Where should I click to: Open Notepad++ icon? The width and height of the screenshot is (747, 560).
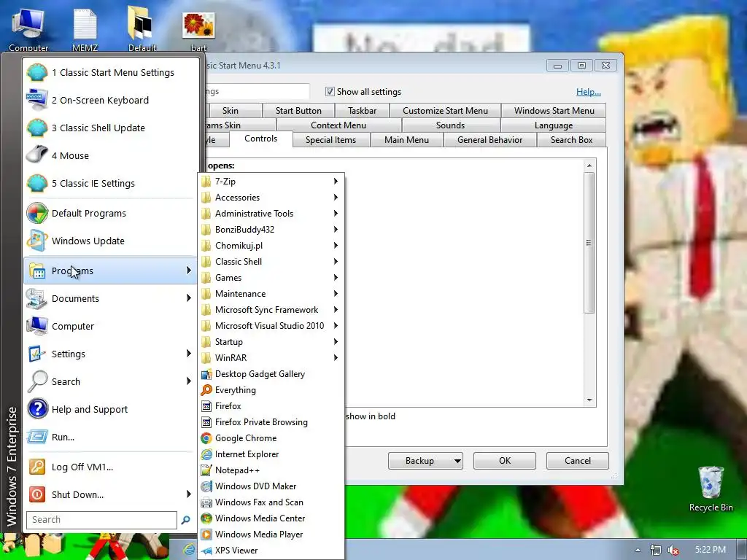(206, 470)
